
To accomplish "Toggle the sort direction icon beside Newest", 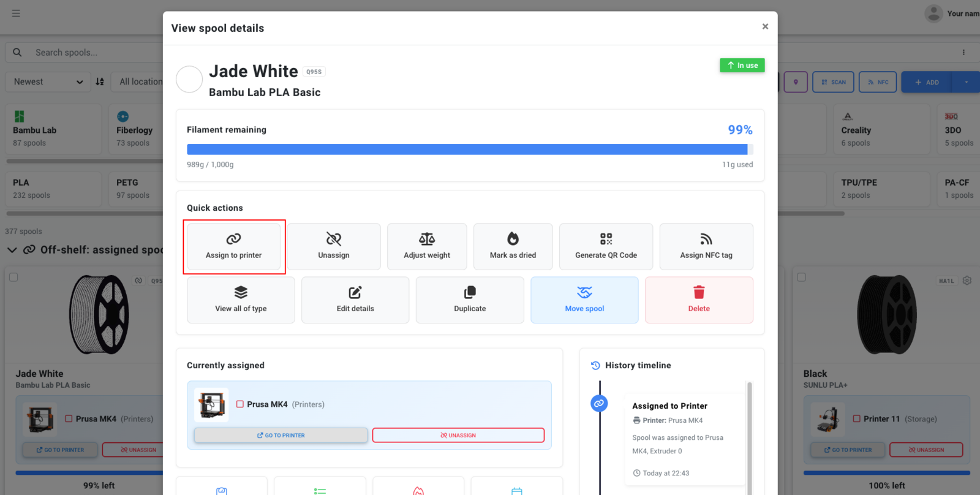I will pyautogui.click(x=100, y=81).
